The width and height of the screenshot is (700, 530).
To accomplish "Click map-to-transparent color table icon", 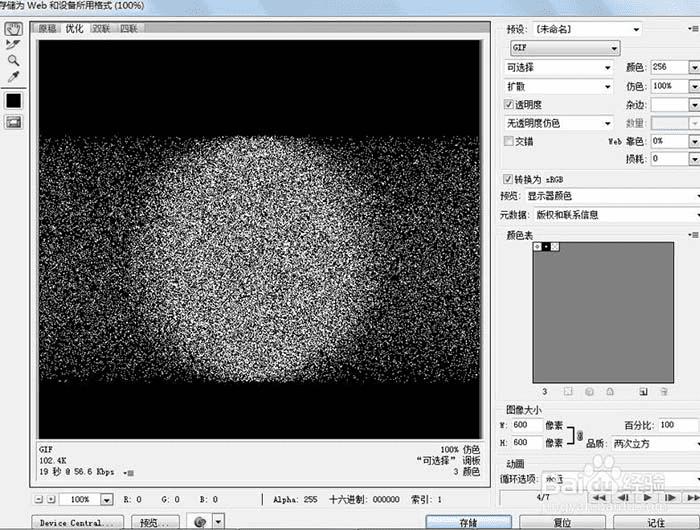I will click(568, 392).
